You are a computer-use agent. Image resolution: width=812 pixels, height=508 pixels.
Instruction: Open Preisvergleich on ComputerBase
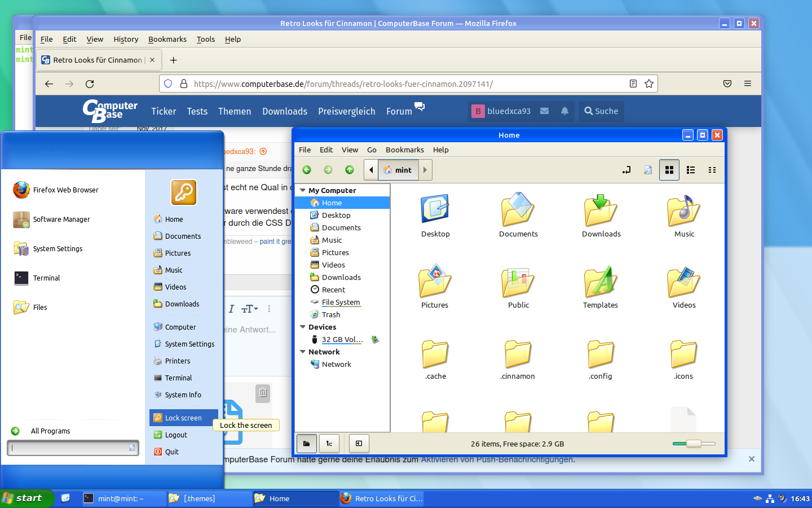click(x=347, y=111)
